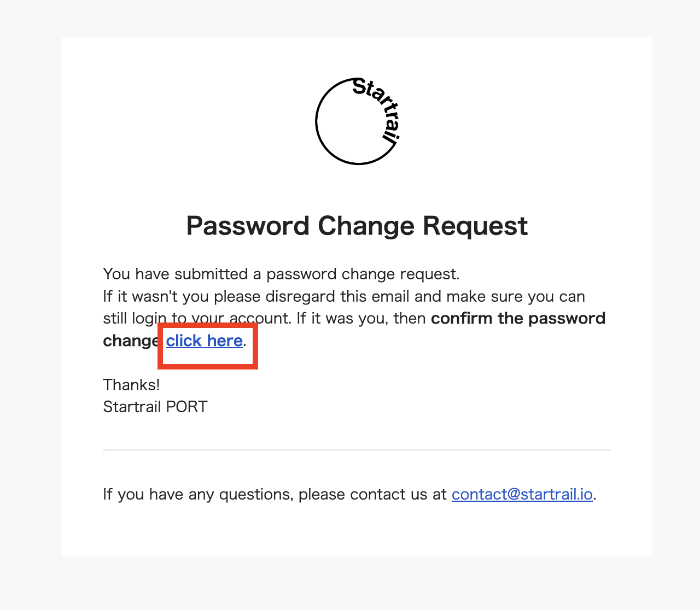Open the contact@startrail.io email link
The height and width of the screenshot is (610, 700).
click(522, 494)
